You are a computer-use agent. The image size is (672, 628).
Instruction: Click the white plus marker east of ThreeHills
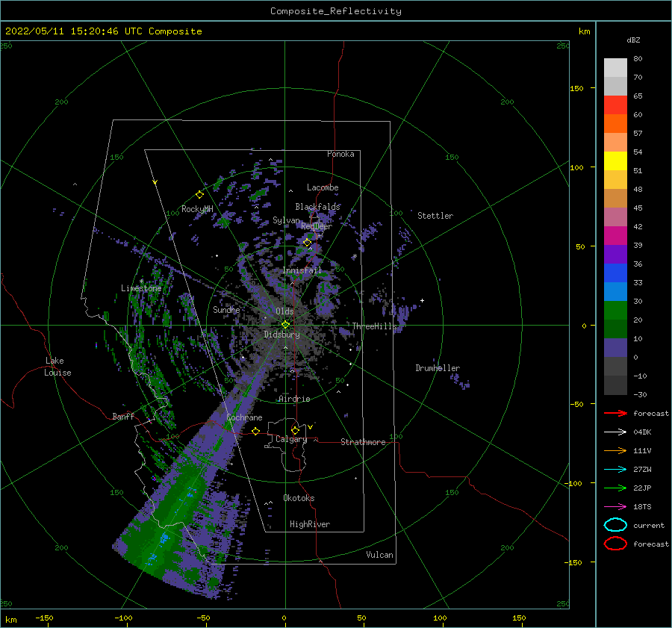pos(422,300)
